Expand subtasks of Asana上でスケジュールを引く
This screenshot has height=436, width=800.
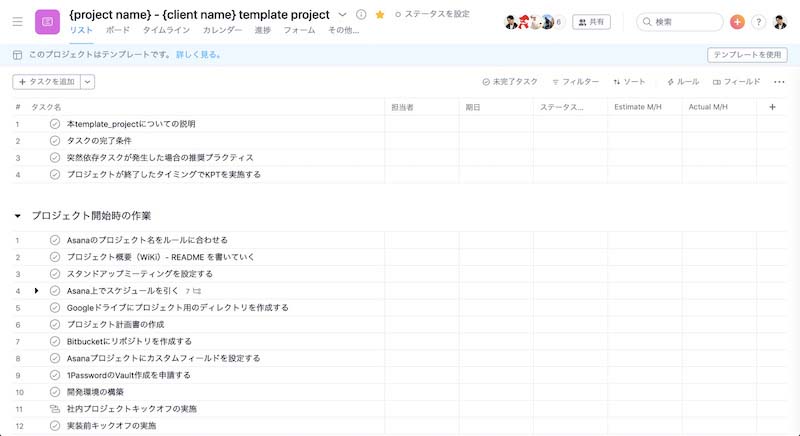tap(36, 291)
